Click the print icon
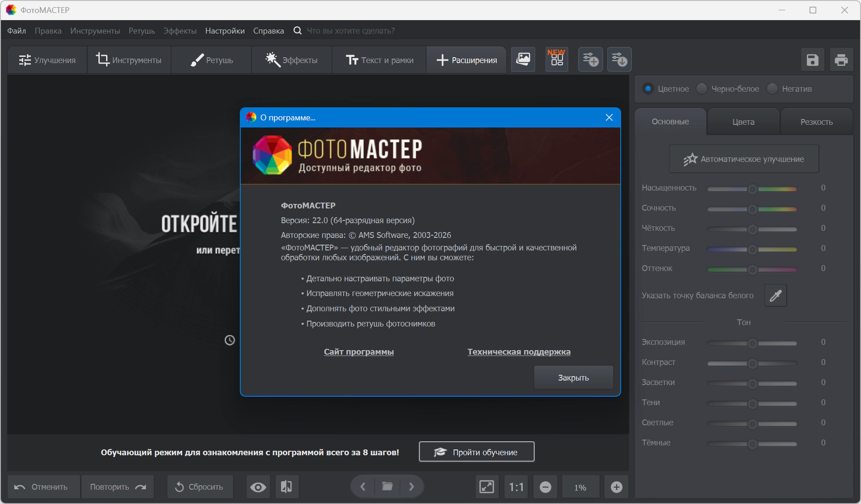 [x=841, y=60]
